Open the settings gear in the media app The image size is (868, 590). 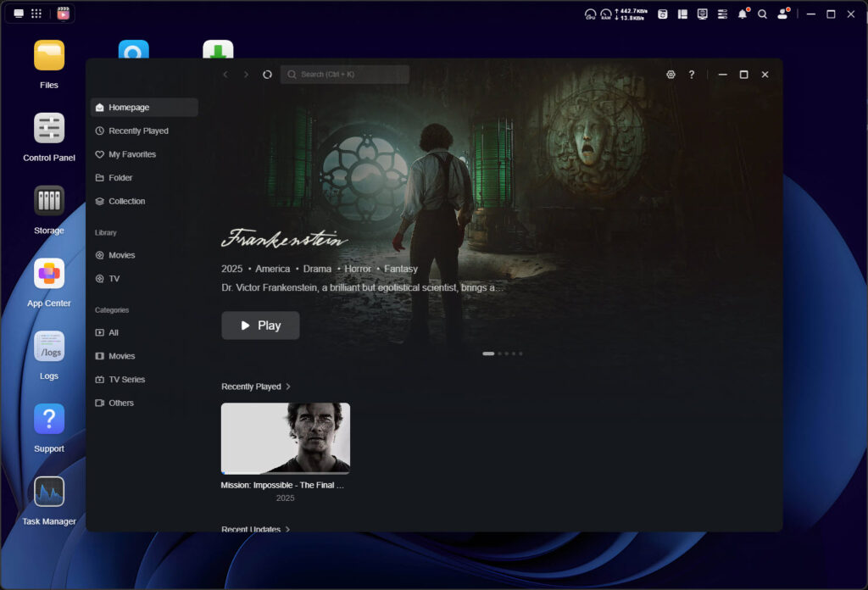(670, 75)
